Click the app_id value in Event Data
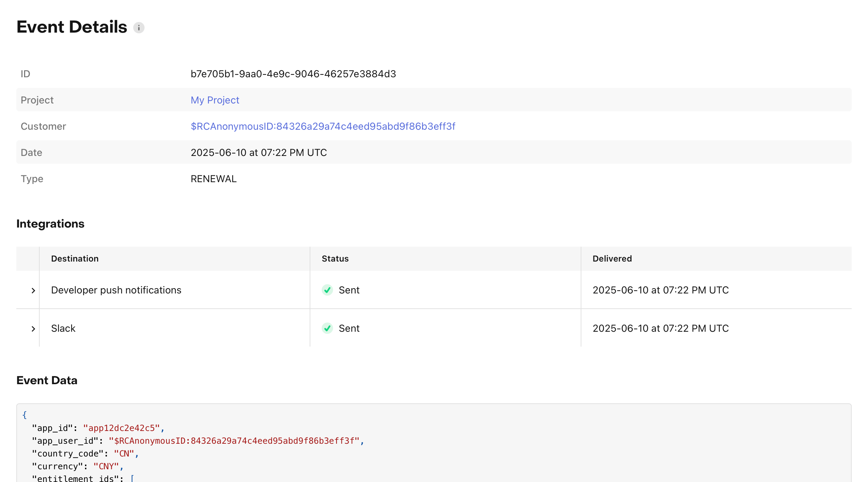 pyautogui.click(x=121, y=428)
